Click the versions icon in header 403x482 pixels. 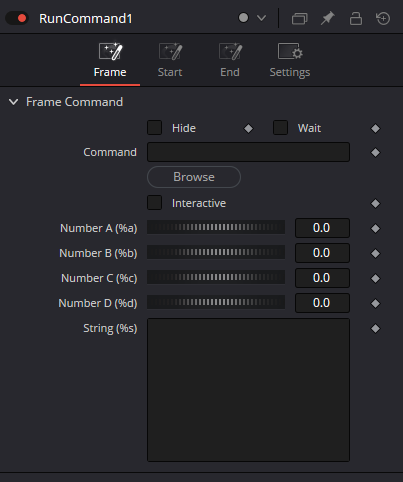(x=299, y=18)
